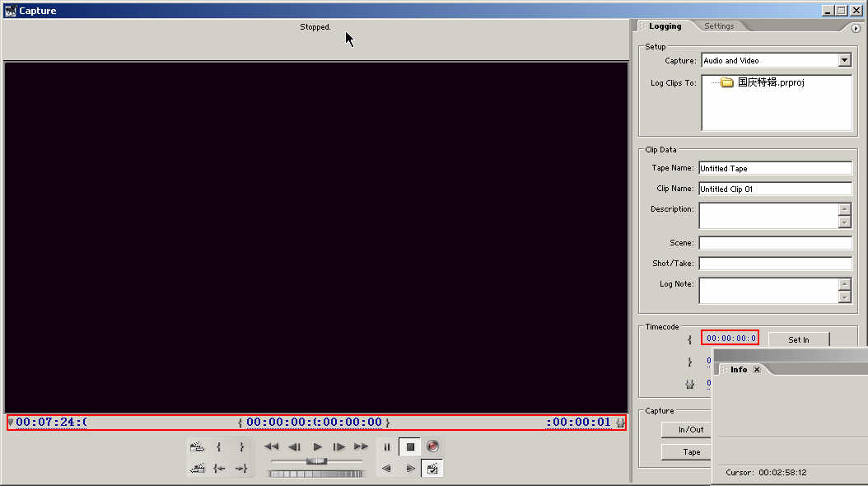Go to In point icon
The image size is (868, 486).
[219, 468]
